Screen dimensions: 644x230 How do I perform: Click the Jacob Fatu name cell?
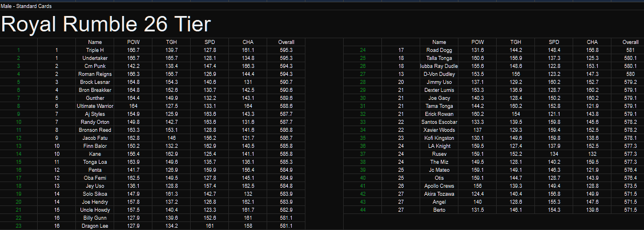(95, 138)
